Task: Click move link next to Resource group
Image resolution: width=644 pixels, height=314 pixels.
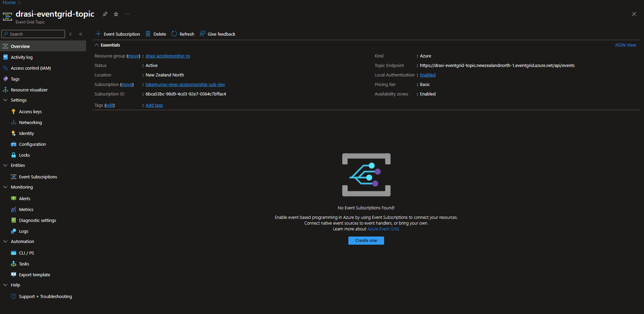Action: coord(133,56)
